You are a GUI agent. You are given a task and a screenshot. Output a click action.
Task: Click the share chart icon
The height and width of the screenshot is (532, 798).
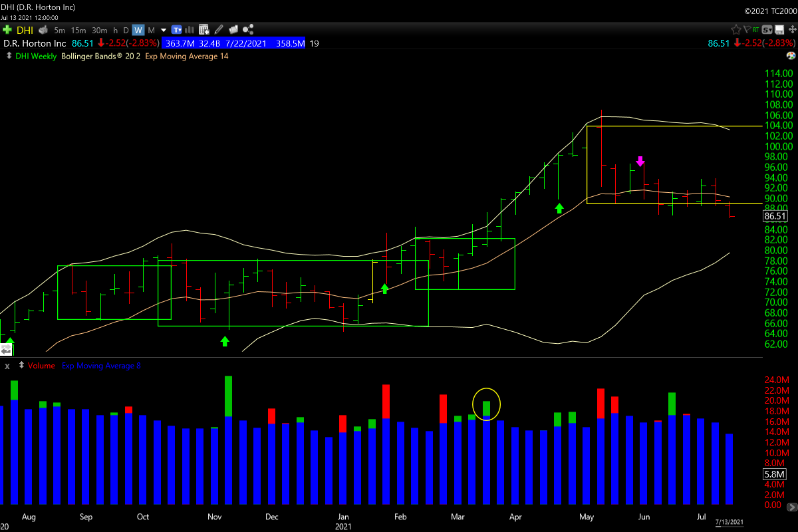click(x=248, y=30)
